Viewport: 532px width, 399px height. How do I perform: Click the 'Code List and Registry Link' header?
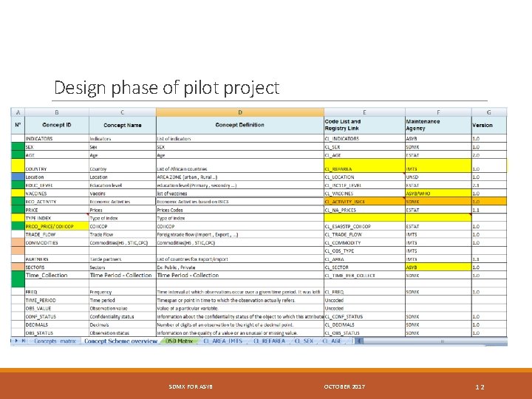pos(364,125)
